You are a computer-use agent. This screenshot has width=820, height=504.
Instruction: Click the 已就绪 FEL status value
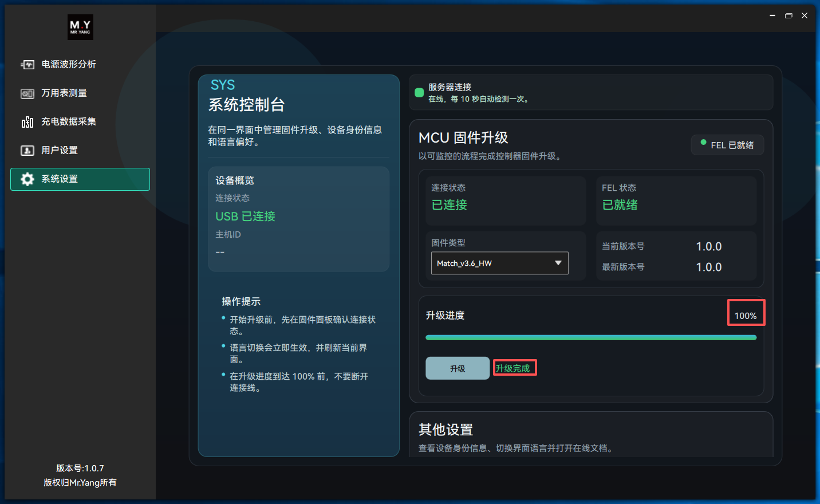pyautogui.click(x=620, y=205)
